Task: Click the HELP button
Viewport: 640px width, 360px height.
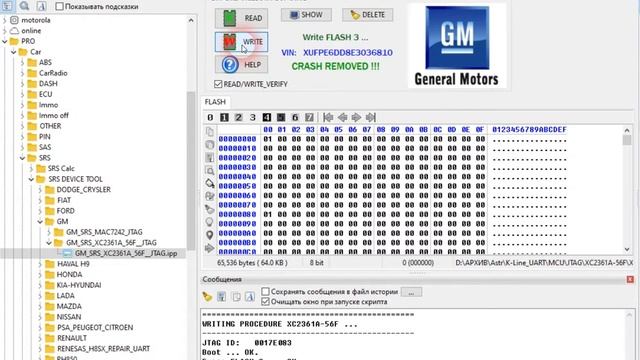Action: 242,64
